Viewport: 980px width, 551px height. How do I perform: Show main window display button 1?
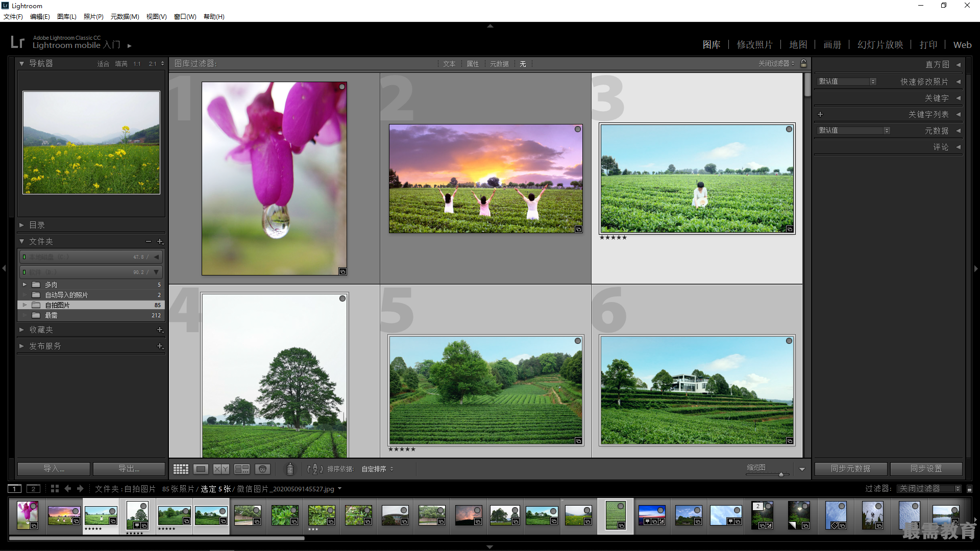15,489
